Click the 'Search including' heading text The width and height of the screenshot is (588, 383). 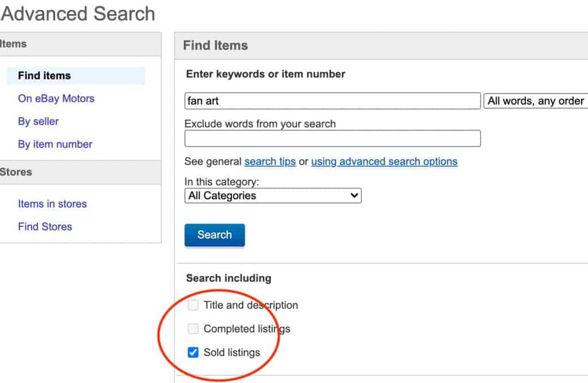(229, 278)
